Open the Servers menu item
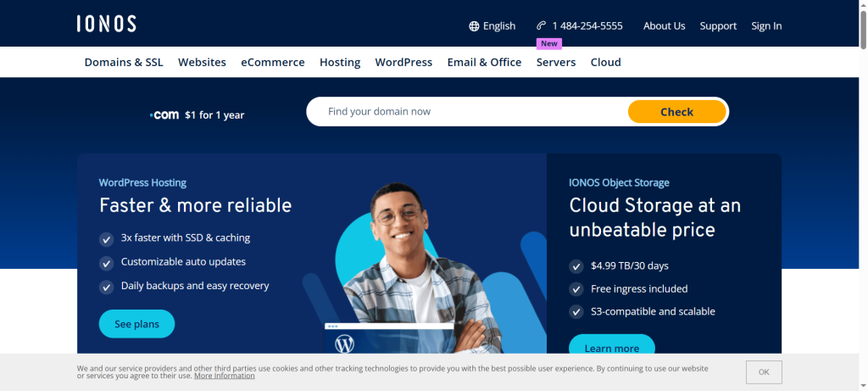 tap(556, 62)
